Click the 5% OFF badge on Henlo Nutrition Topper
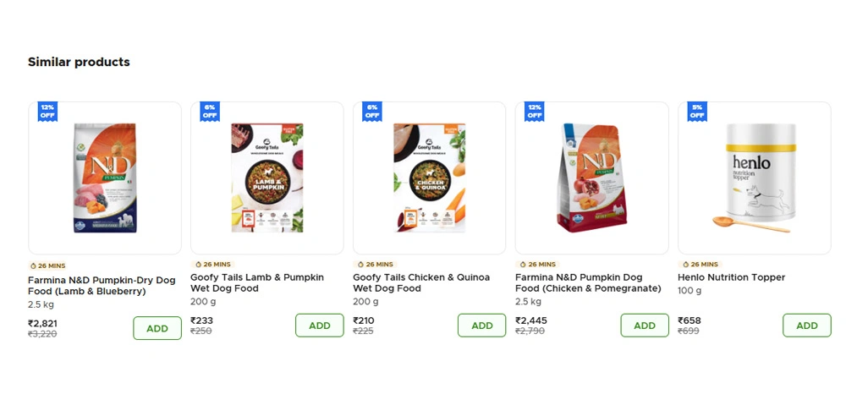The height and width of the screenshot is (394, 868). [x=696, y=112]
